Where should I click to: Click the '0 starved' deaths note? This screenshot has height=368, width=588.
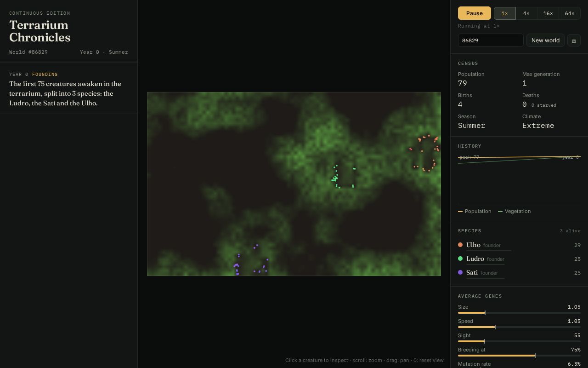[544, 105]
